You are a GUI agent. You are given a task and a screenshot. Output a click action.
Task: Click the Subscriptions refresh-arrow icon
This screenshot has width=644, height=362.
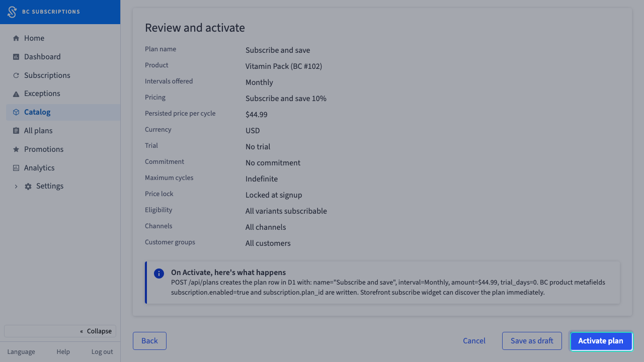(x=16, y=75)
